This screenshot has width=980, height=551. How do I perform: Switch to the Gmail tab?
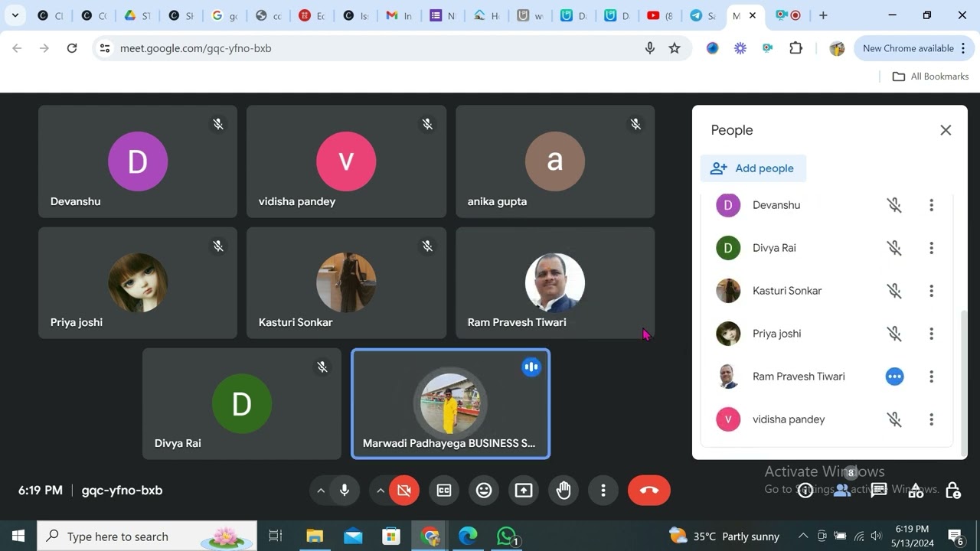click(x=398, y=15)
